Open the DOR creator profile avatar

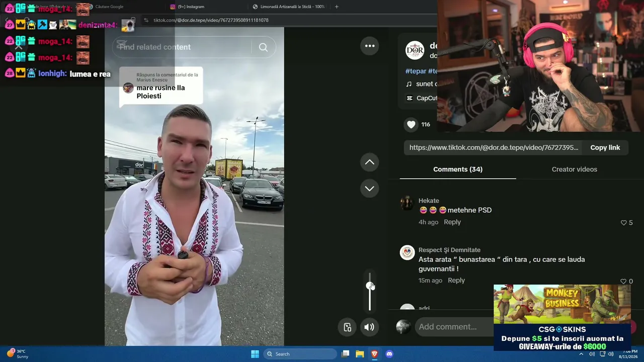[x=415, y=50]
